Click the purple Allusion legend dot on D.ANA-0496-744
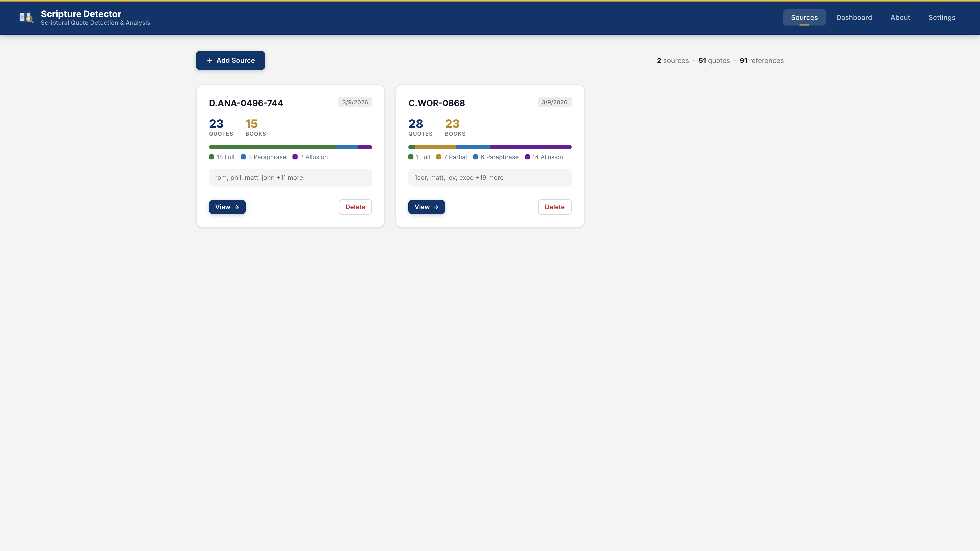Screen dimensions: 980x551 coord(295,157)
